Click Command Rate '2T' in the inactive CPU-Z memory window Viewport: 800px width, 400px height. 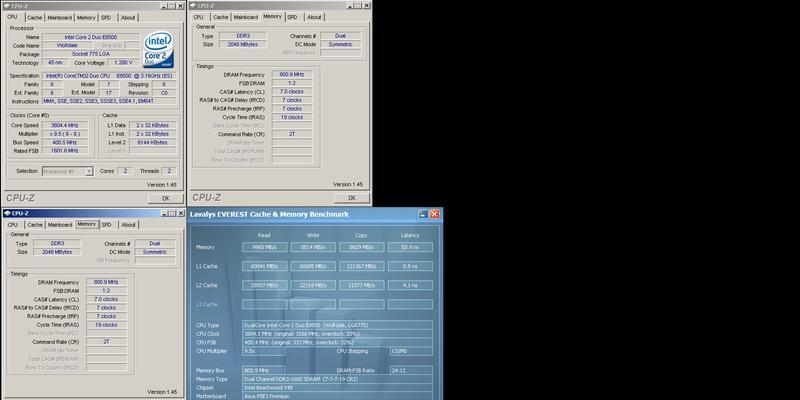click(x=292, y=134)
